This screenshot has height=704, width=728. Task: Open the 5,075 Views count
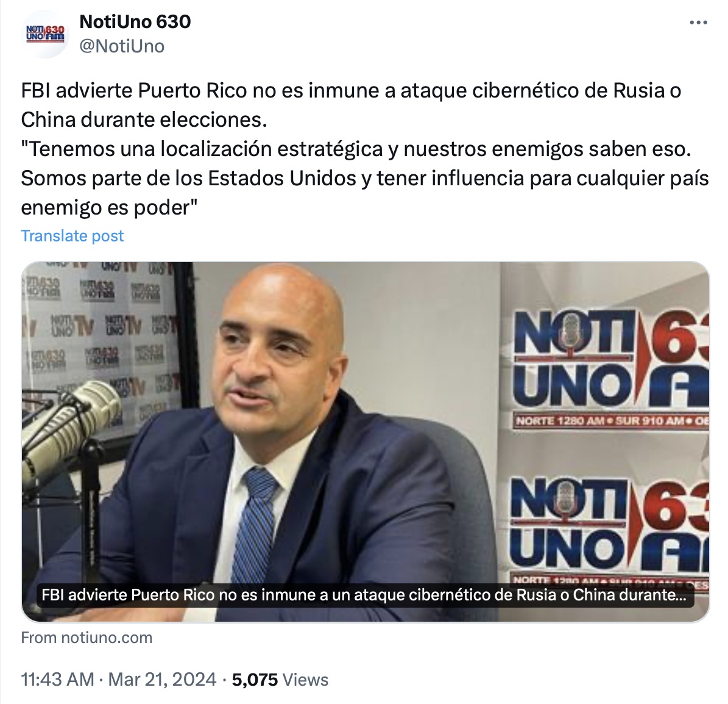[280, 680]
